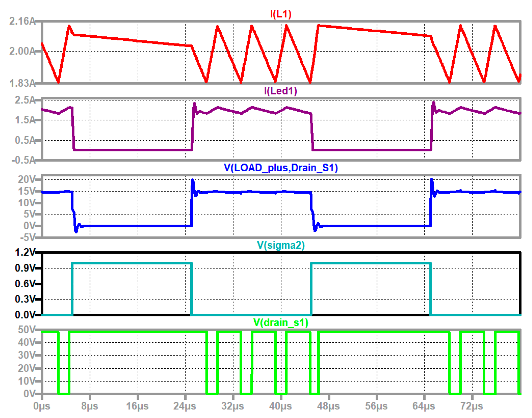Click the 8µs time axis label

pos(89,406)
